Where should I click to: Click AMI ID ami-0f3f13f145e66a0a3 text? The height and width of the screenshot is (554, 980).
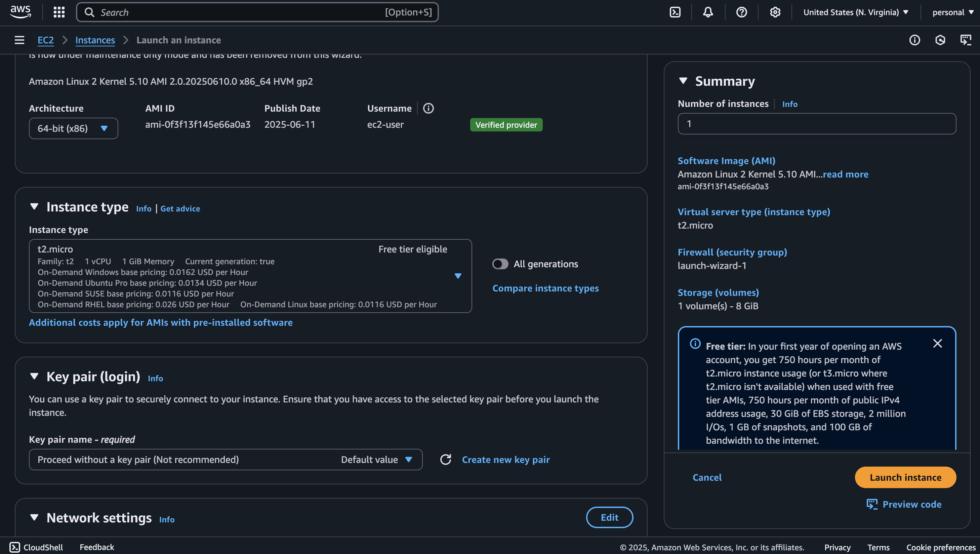pyautogui.click(x=198, y=124)
